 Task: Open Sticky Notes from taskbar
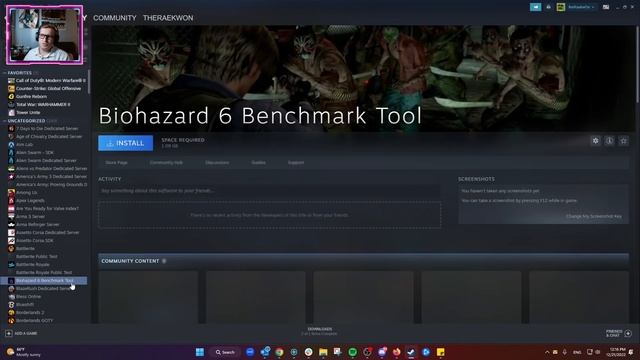click(x=440, y=352)
